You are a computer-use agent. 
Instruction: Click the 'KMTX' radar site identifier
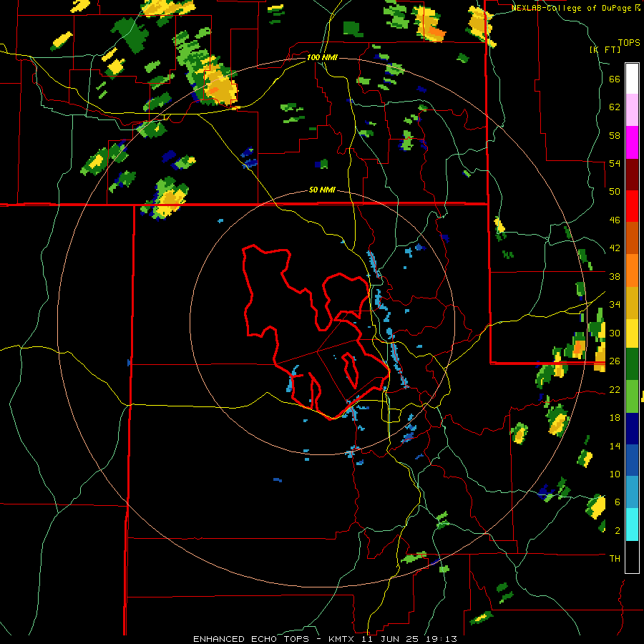(x=343, y=639)
